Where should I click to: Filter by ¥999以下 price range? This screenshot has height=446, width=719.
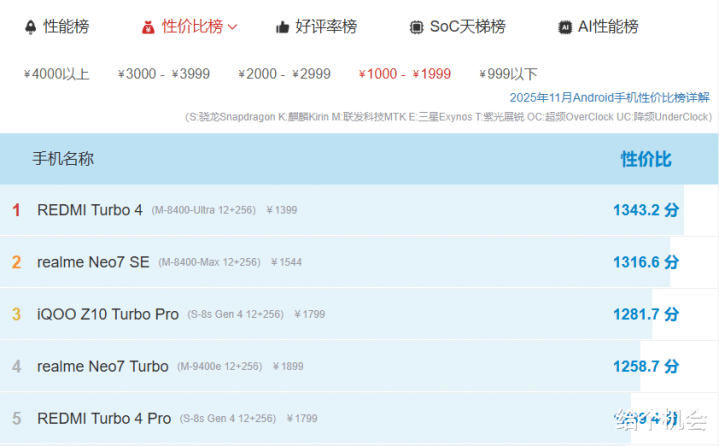point(508,74)
